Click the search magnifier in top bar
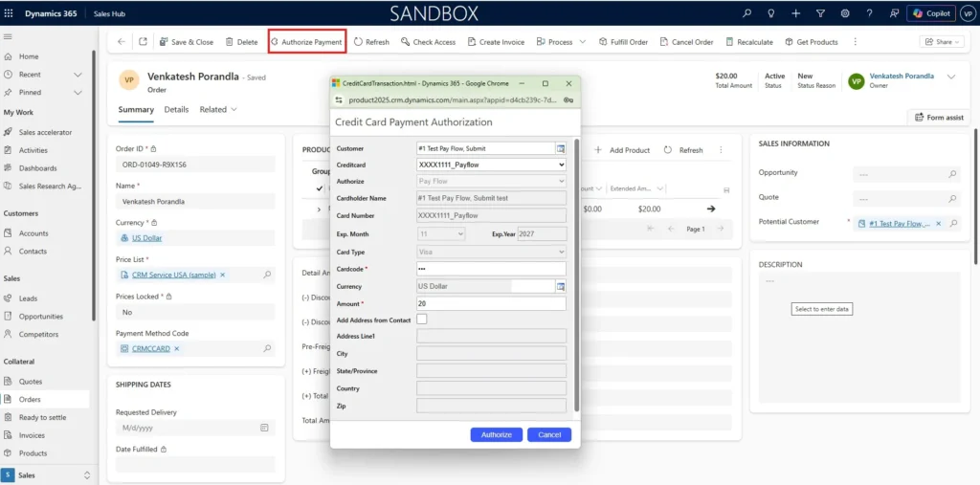980x485 pixels. tap(746, 13)
